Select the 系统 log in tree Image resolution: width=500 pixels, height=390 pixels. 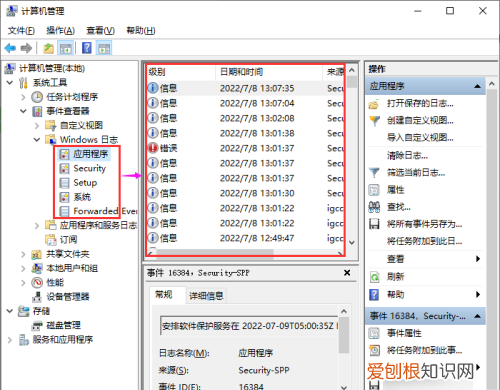coord(82,197)
